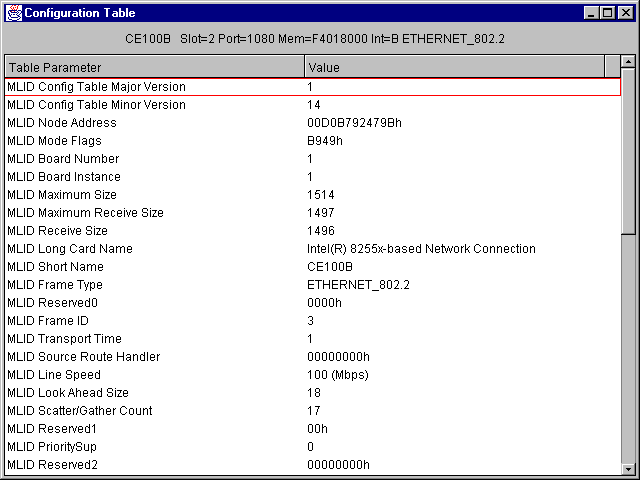Click the Intel(R) 8255x-based Network Connection value

click(421, 249)
